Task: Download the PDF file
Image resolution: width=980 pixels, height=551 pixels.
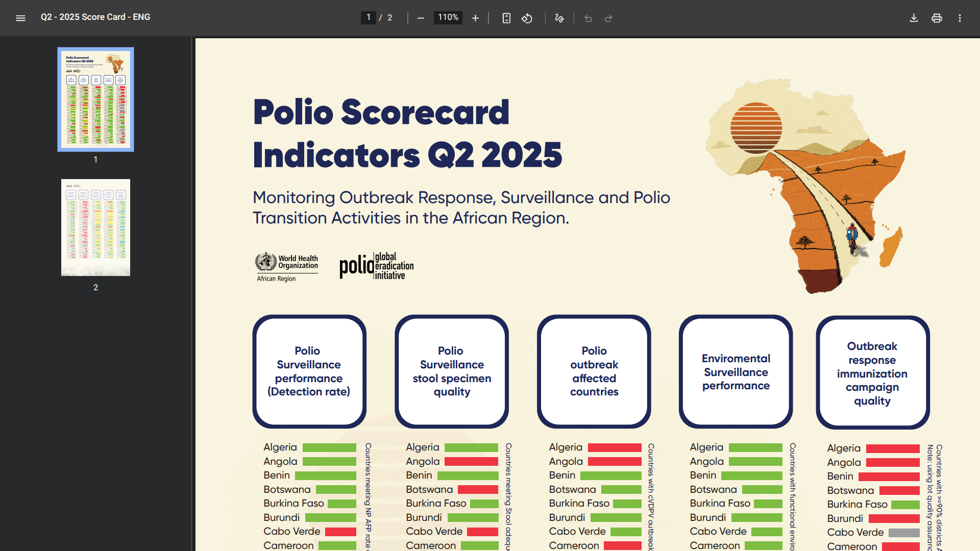Action: 914,18
